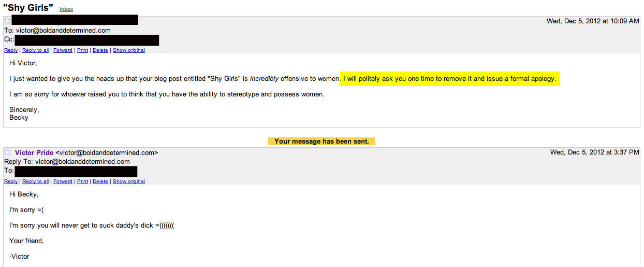The height and width of the screenshot is (267, 644).
Task: Forward the first email message
Action: [x=63, y=50]
